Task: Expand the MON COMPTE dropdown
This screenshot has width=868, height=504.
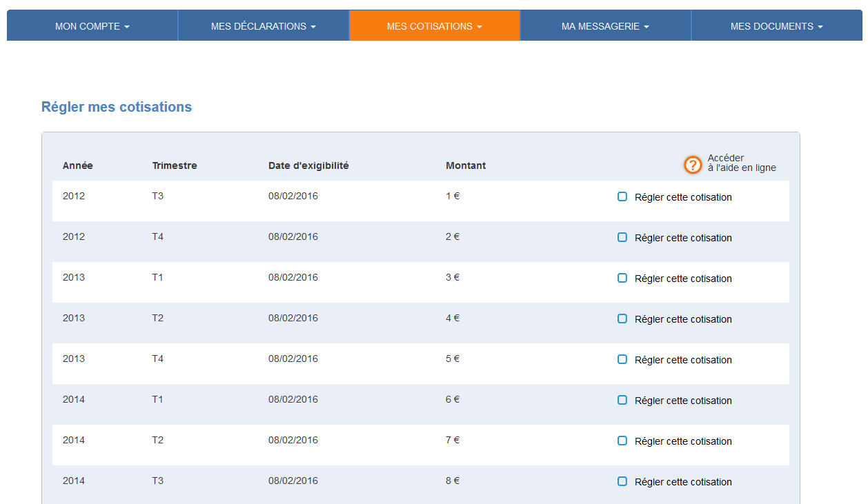Action: coord(92,26)
